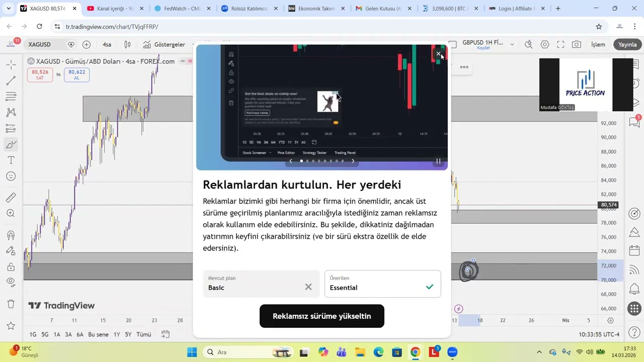The height and width of the screenshot is (362, 644).
Task: Select the trend line drawing tool
Action: click(11, 80)
